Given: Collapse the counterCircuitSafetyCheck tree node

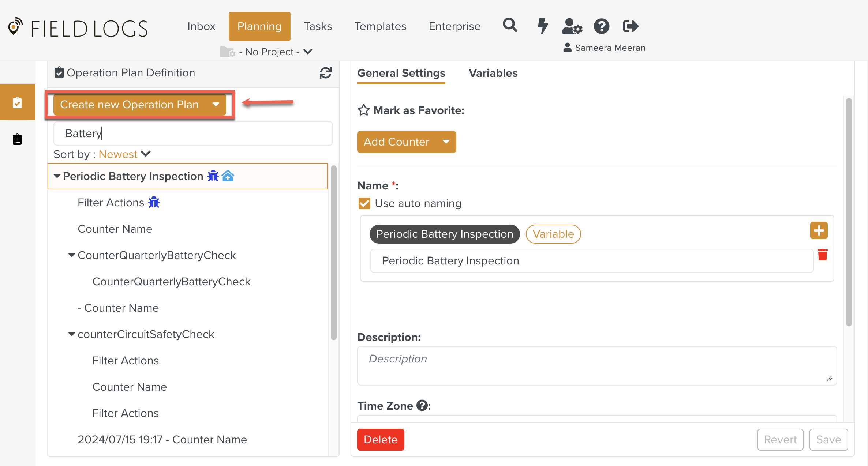Looking at the screenshot, I should pyautogui.click(x=72, y=334).
